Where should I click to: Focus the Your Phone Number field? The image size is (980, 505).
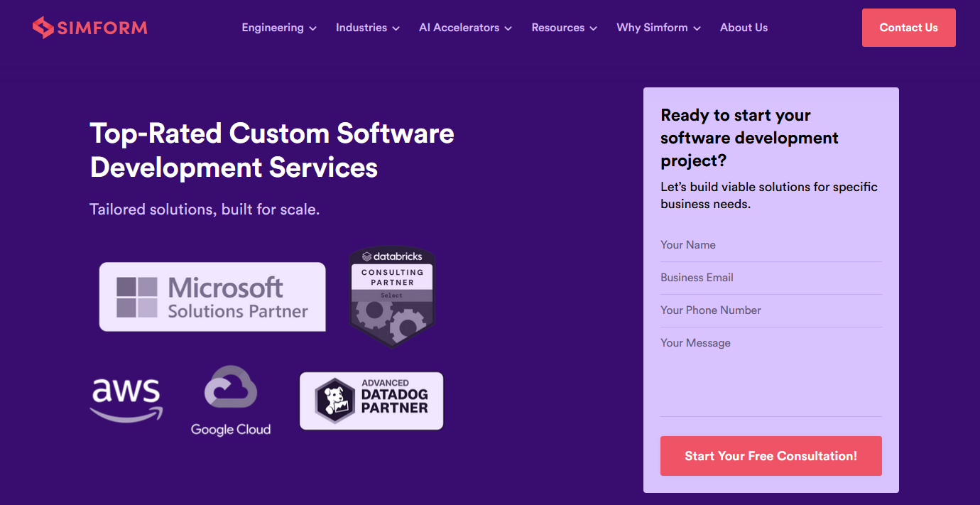click(771, 310)
